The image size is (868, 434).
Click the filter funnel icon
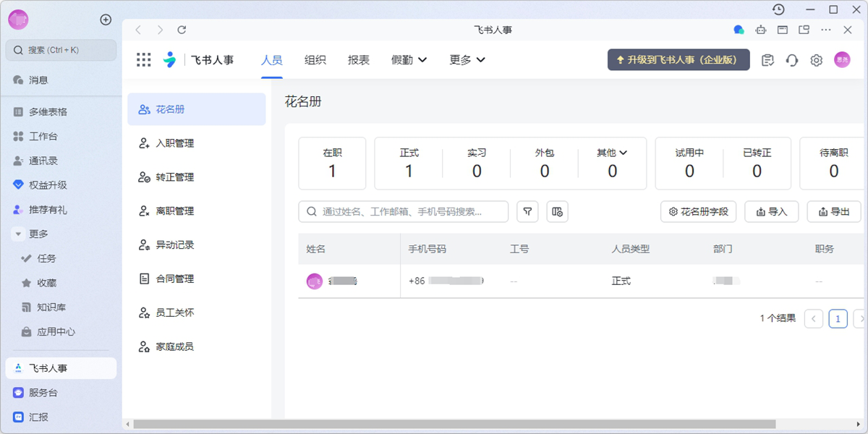[x=528, y=211]
